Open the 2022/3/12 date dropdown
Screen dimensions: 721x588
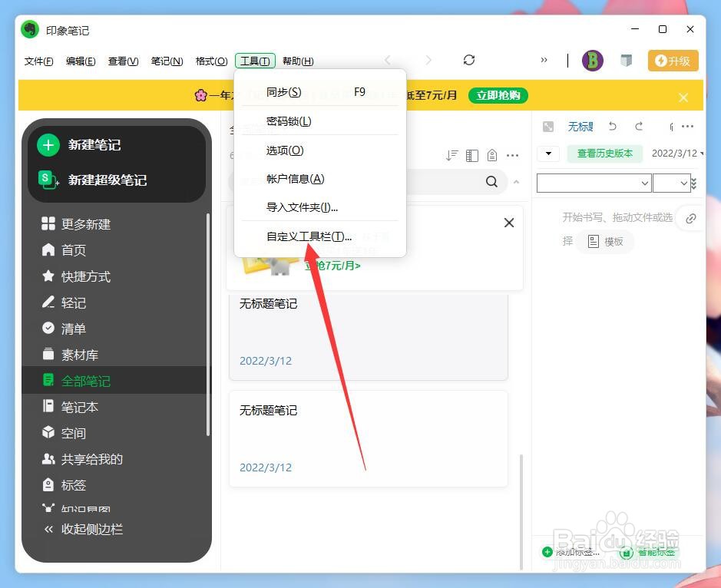point(677,154)
